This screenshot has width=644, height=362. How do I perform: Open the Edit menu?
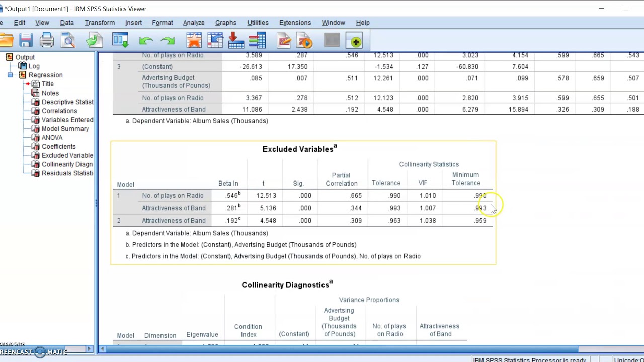[x=20, y=23]
